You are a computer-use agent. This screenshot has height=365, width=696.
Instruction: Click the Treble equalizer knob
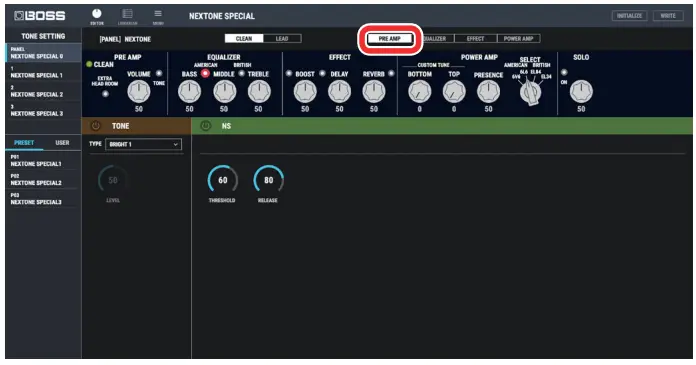point(259,91)
